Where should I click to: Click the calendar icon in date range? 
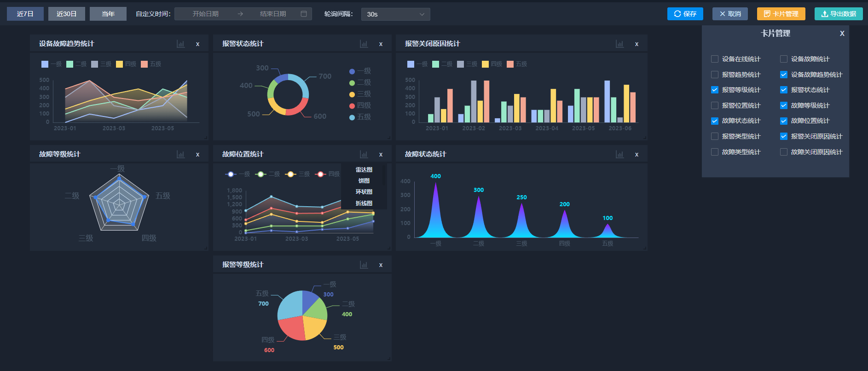point(304,14)
